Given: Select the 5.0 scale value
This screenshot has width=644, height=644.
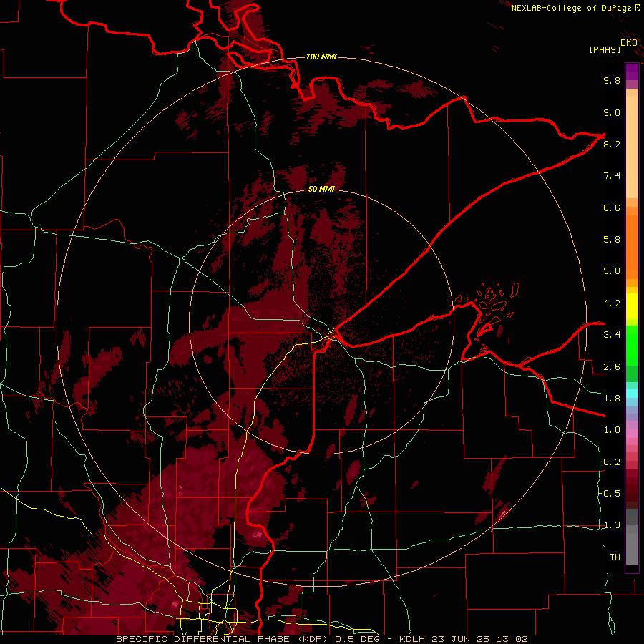Looking at the screenshot, I should click(612, 271).
